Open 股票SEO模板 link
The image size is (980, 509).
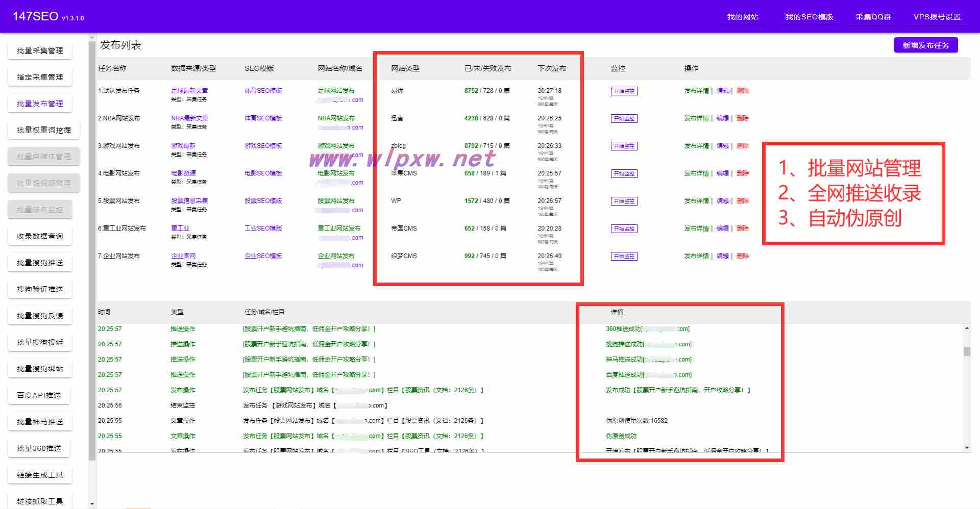coord(263,201)
